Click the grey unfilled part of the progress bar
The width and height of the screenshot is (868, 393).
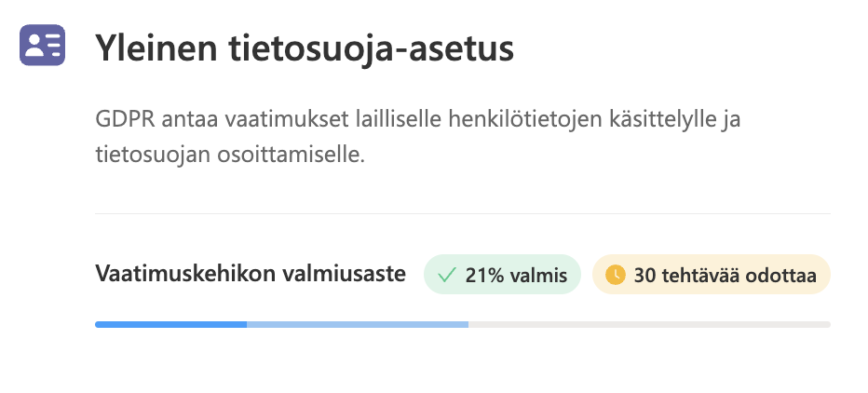tap(649, 324)
